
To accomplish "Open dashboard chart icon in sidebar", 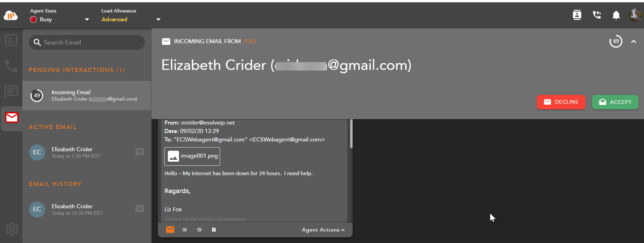I will tap(11, 40).
